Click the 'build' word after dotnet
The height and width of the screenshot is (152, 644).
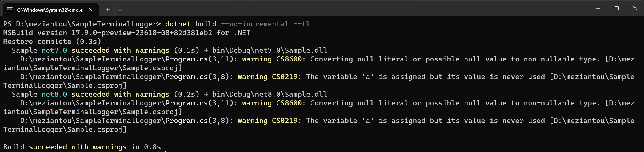tap(206, 24)
